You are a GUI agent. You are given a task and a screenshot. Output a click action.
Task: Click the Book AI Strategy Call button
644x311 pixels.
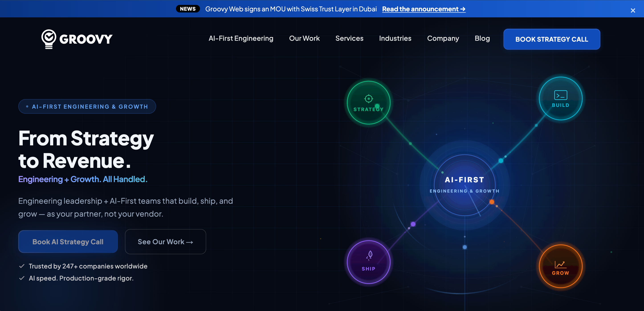point(68,242)
